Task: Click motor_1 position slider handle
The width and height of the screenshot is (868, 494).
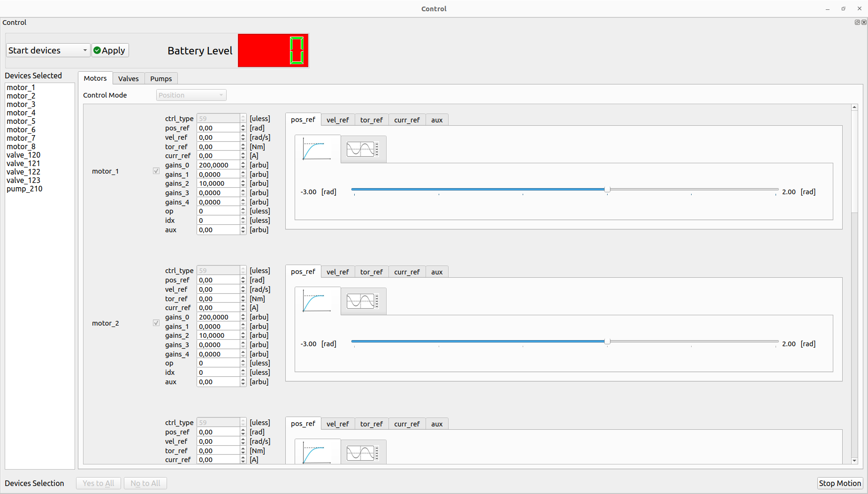Action: [x=607, y=190]
